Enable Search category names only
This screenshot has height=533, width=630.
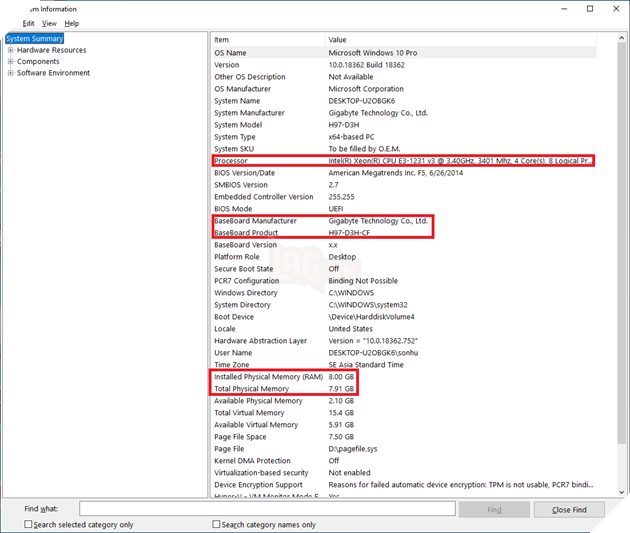[217, 524]
